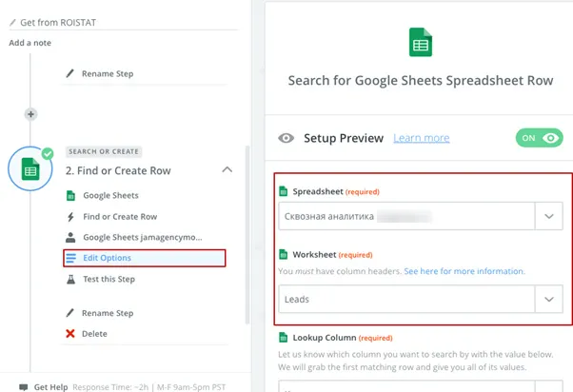Click the pencil icon beside Get from ROISTAT

12,23
